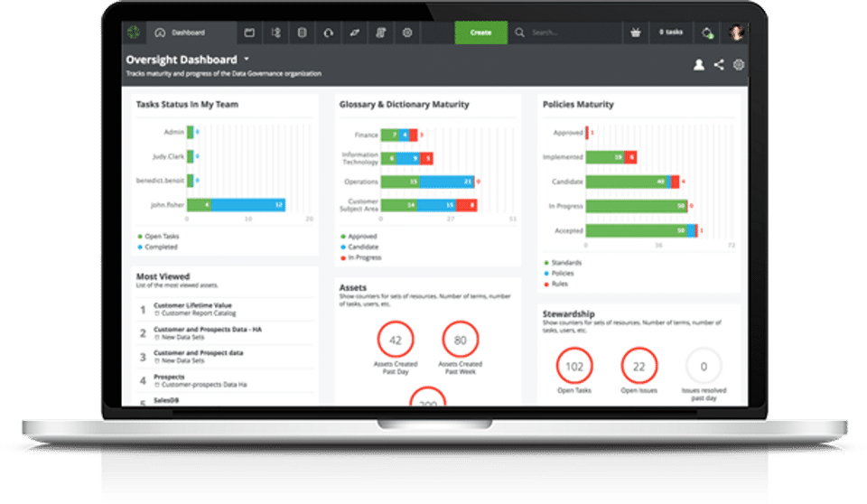Click the Policies Maturity widget title

pyautogui.click(x=578, y=104)
